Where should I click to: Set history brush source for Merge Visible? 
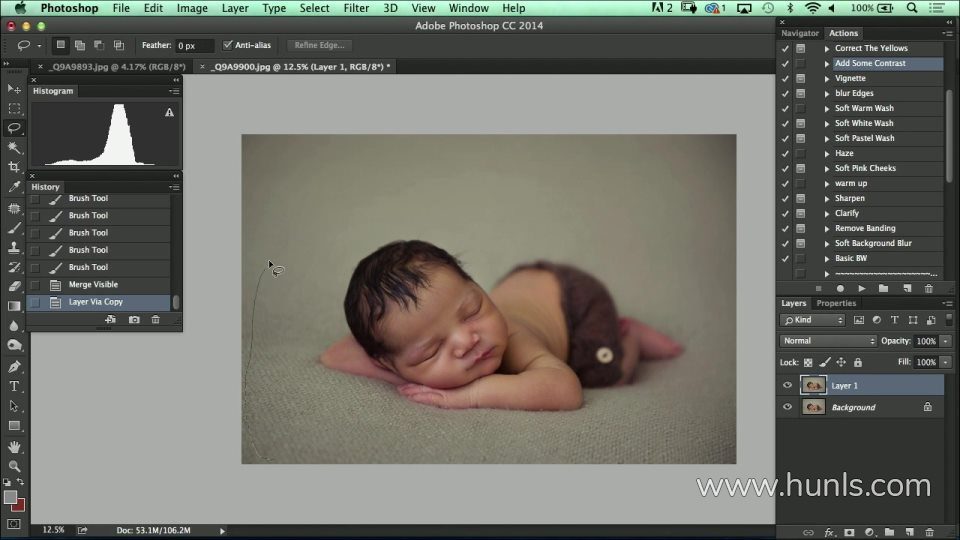(x=35, y=285)
